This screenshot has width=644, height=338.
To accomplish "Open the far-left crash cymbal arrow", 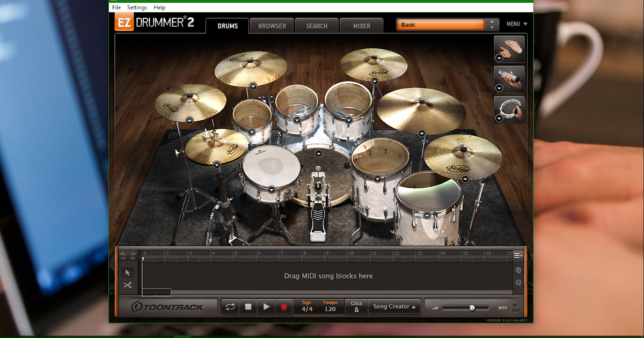I will pyautogui.click(x=189, y=120).
